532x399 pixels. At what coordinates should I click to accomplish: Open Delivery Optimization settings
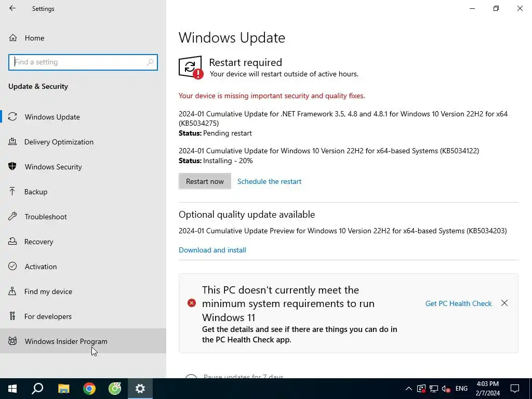83,142
